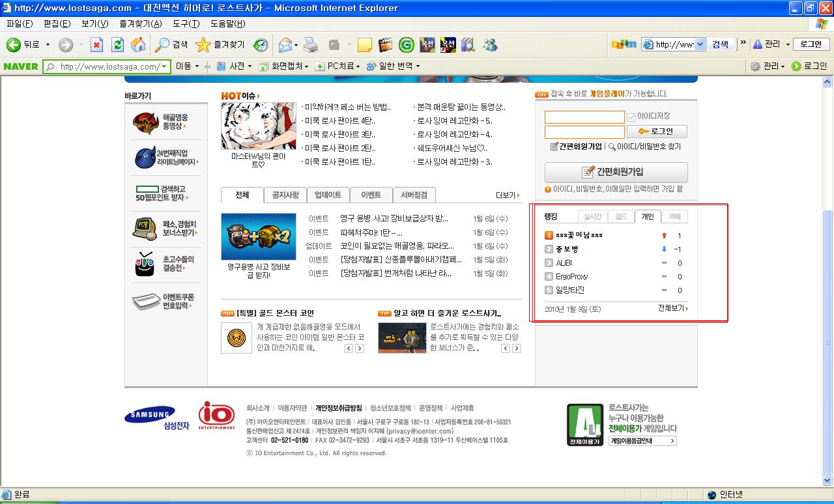Open the 파일(F) menu

(20, 23)
